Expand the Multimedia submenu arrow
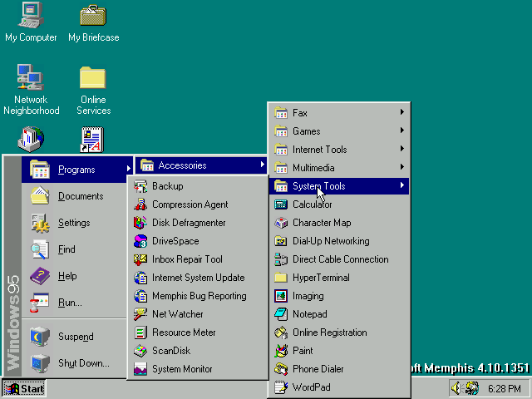532x399 pixels. pos(402,167)
